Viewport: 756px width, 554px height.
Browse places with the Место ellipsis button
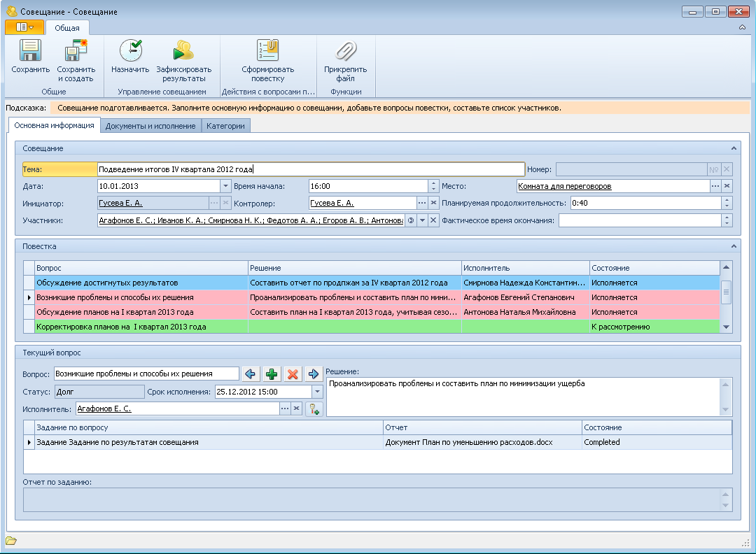click(715, 186)
